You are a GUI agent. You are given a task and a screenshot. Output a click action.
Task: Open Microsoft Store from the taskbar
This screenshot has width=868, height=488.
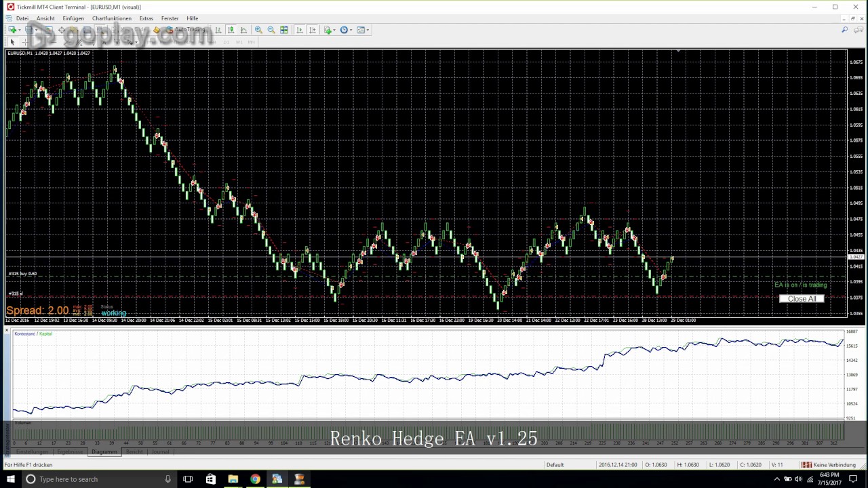pos(210,479)
